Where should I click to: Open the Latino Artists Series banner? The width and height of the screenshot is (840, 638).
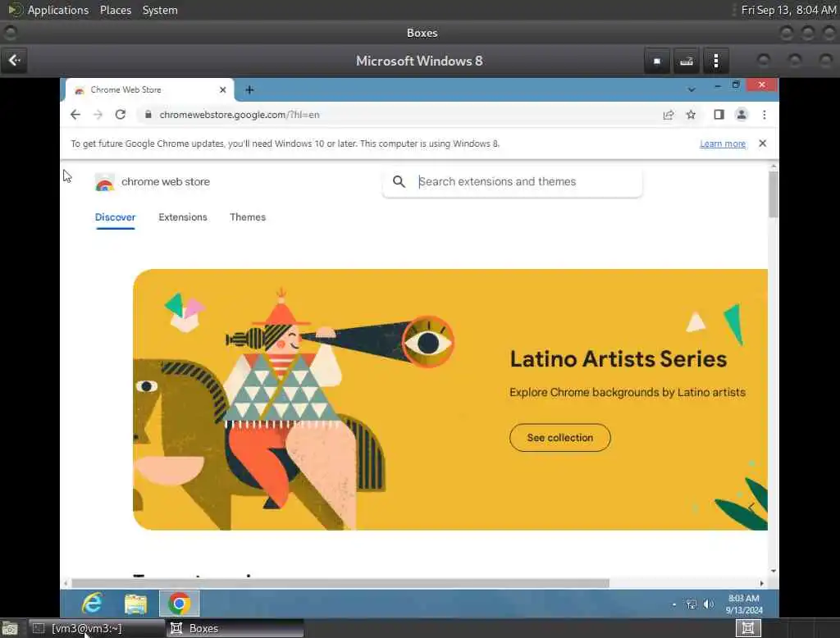[450, 399]
